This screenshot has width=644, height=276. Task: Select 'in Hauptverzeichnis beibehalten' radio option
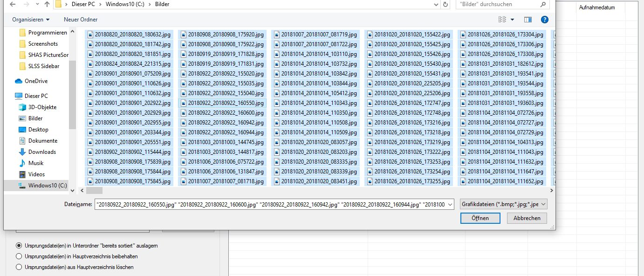click(19, 256)
